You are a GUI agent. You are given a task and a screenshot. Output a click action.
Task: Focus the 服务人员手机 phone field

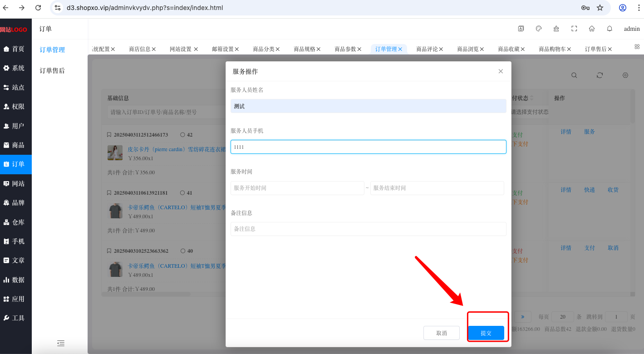tap(369, 147)
